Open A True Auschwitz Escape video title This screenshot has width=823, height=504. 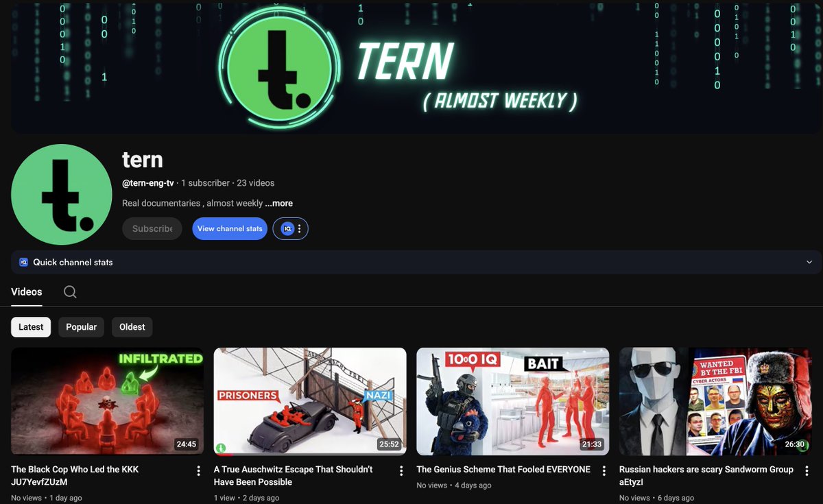coord(293,476)
